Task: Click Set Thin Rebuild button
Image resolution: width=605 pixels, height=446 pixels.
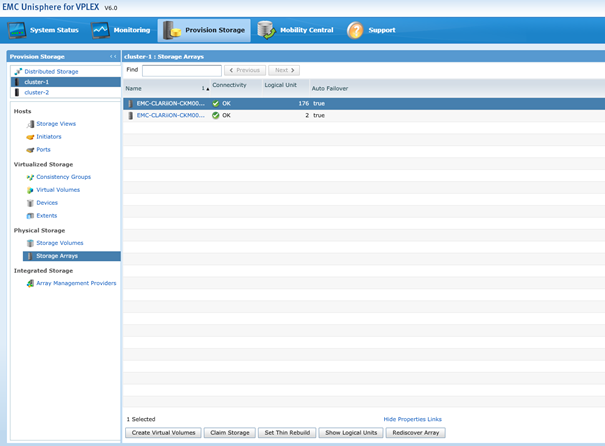Action: [x=287, y=432]
